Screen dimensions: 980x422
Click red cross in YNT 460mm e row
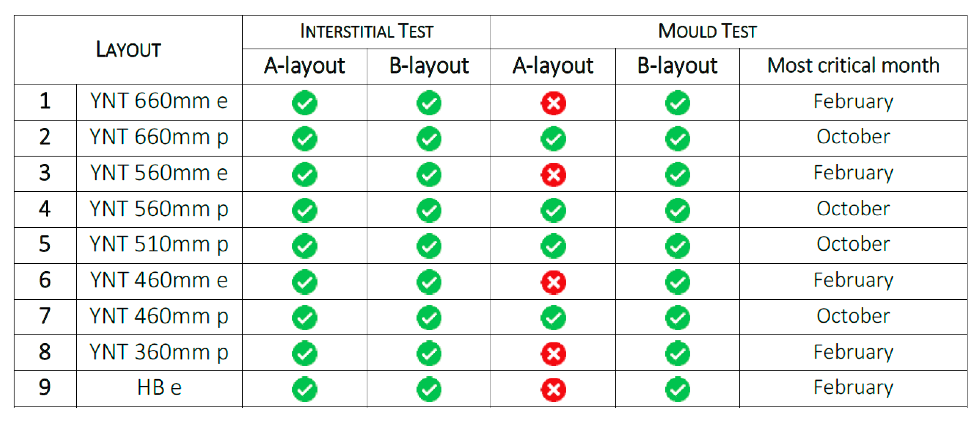(553, 282)
